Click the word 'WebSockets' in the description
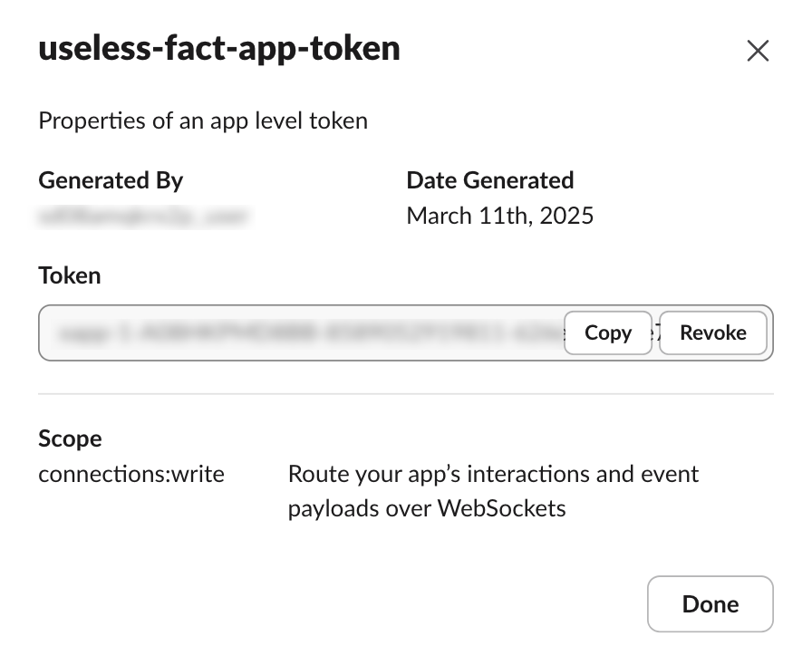 (502, 508)
